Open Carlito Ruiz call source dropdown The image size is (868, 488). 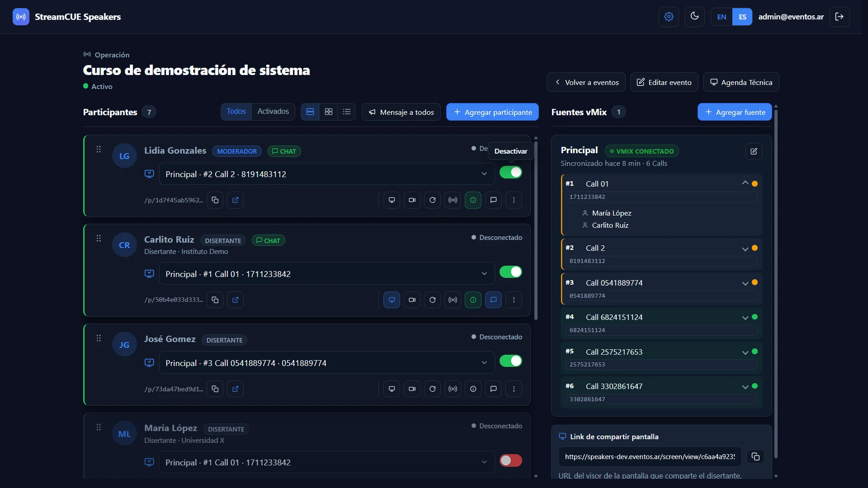point(327,274)
